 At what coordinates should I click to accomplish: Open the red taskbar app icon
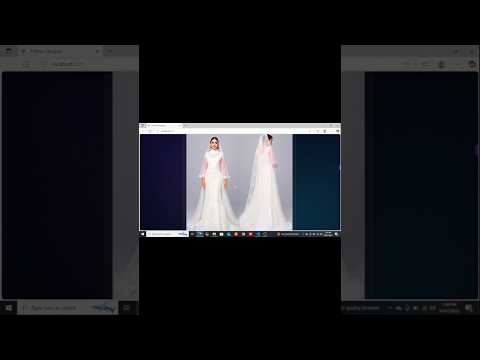(250, 234)
